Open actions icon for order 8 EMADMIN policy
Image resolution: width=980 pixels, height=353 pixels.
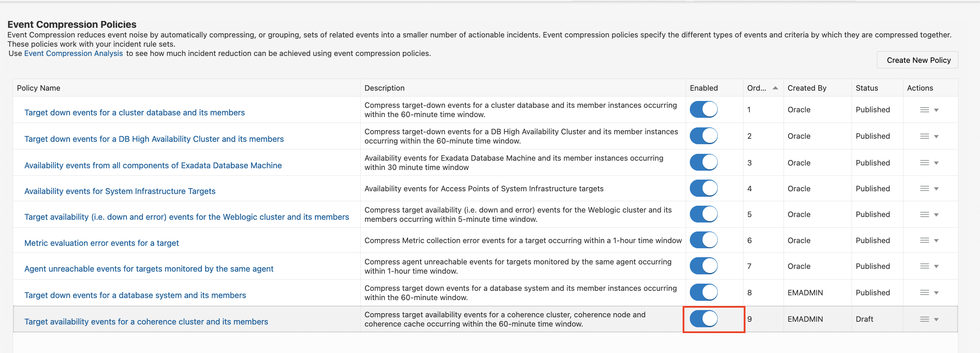pyautogui.click(x=924, y=293)
